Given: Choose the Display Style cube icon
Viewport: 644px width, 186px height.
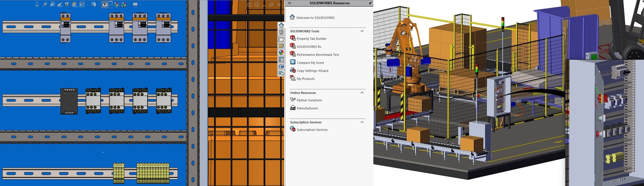Looking at the screenshot, I should coord(94,4).
